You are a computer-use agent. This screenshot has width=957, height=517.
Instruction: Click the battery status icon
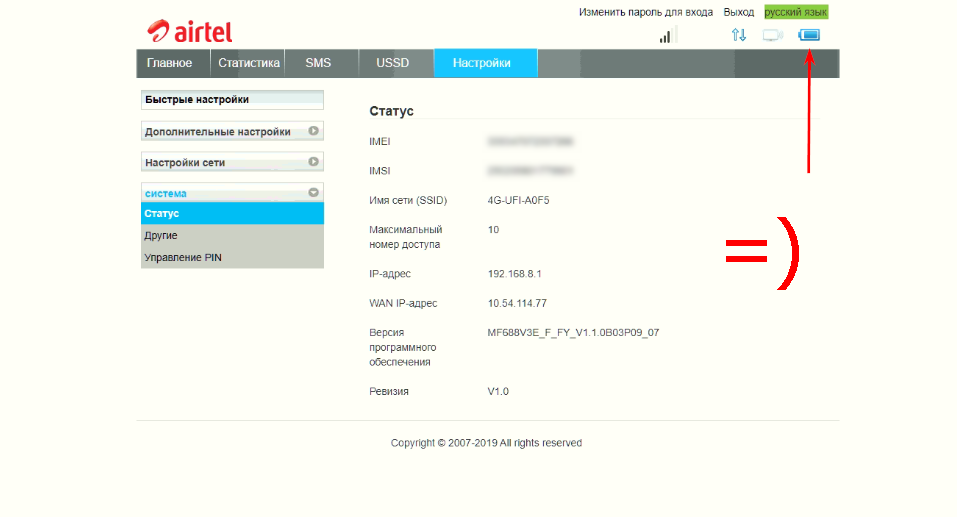(x=809, y=35)
